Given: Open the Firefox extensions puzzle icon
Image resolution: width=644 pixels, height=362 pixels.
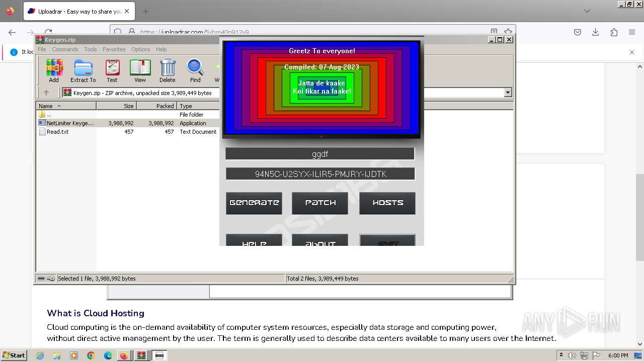Looking at the screenshot, I should pos(614,32).
